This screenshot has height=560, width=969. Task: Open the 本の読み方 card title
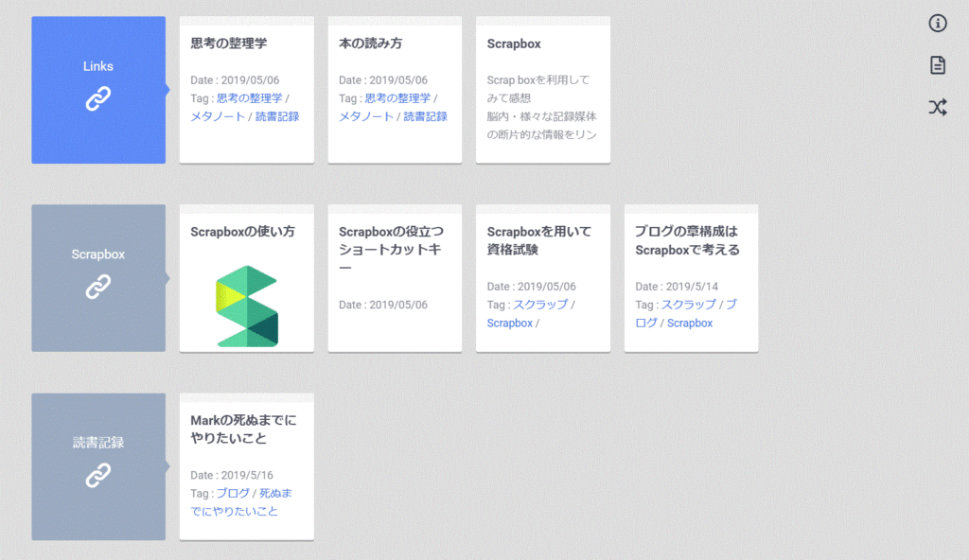pyautogui.click(x=371, y=44)
